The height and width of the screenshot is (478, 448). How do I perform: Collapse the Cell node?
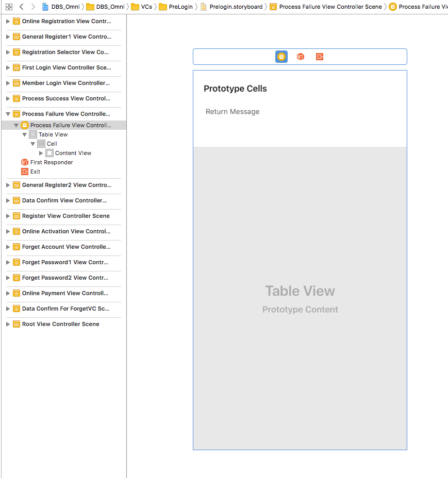click(x=32, y=144)
